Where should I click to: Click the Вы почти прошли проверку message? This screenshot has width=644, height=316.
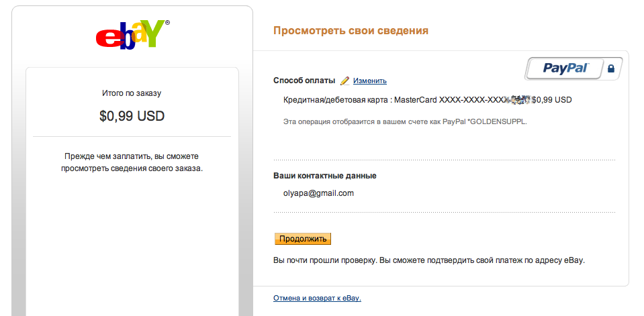[429, 260]
